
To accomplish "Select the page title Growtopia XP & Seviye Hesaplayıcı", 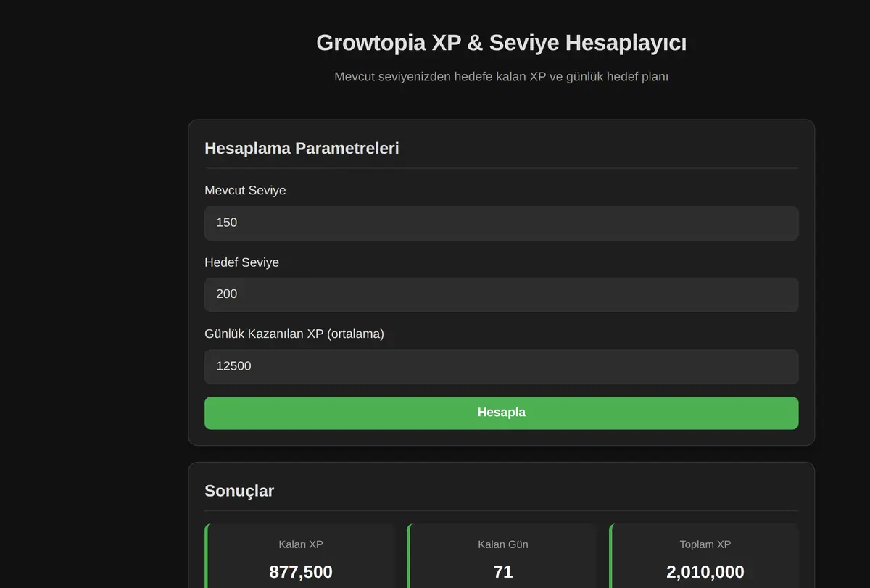I will coord(501,43).
